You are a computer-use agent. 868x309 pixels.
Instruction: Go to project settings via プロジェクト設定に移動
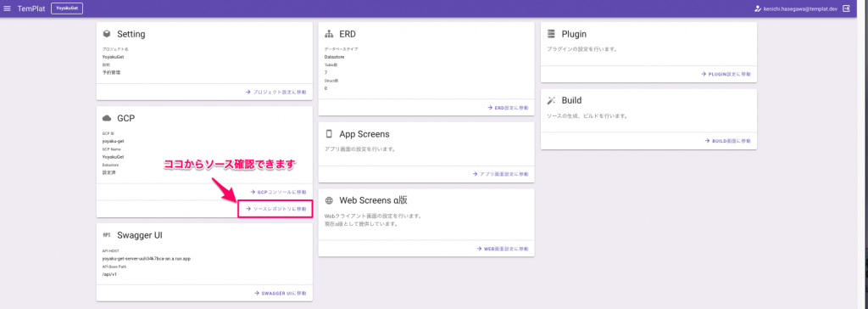pyautogui.click(x=275, y=92)
